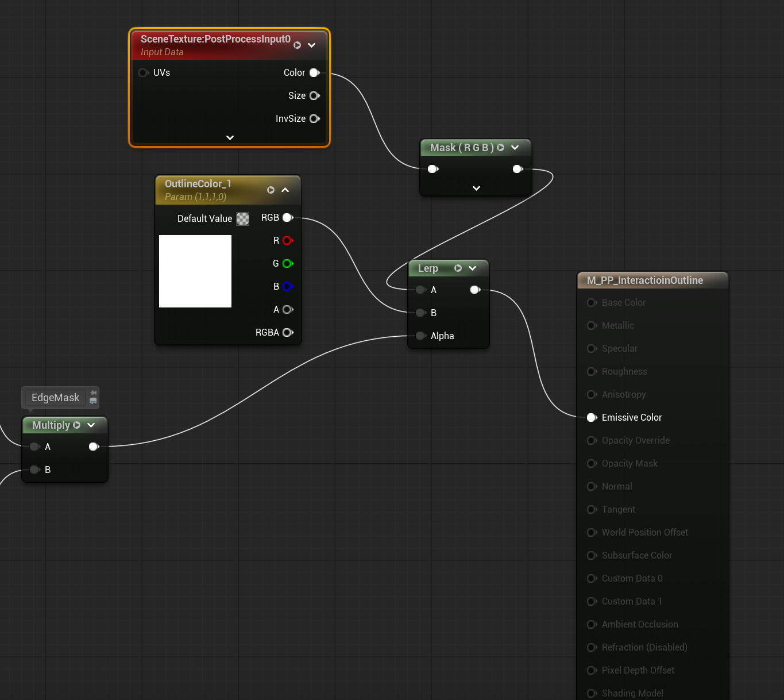Click Lerp A input pin
The width and height of the screenshot is (784, 700).
click(421, 290)
